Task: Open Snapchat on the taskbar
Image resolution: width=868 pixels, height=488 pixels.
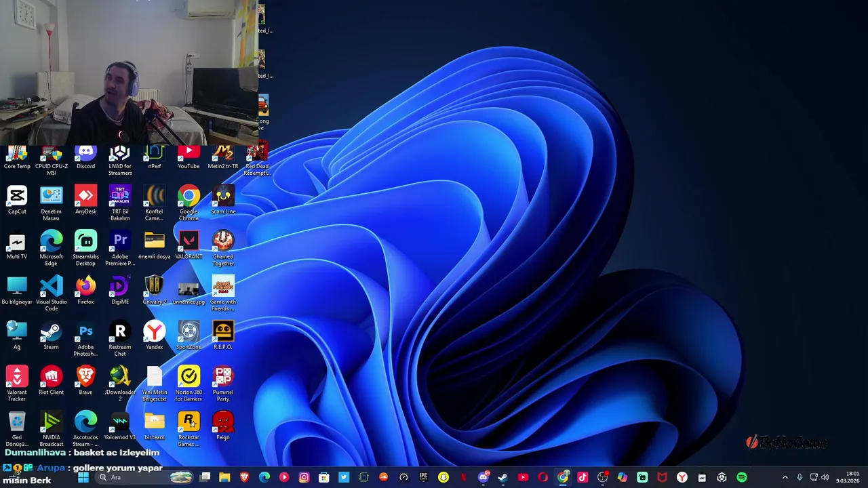Action: (x=443, y=477)
